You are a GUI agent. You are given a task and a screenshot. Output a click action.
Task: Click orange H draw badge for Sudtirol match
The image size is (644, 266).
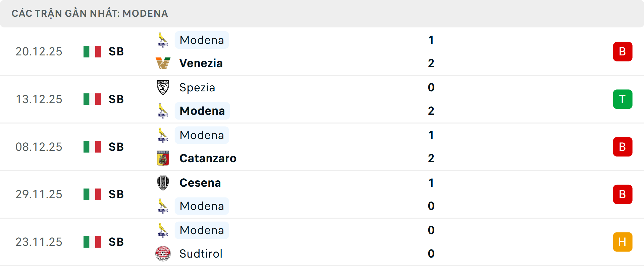pyautogui.click(x=623, y=242)
